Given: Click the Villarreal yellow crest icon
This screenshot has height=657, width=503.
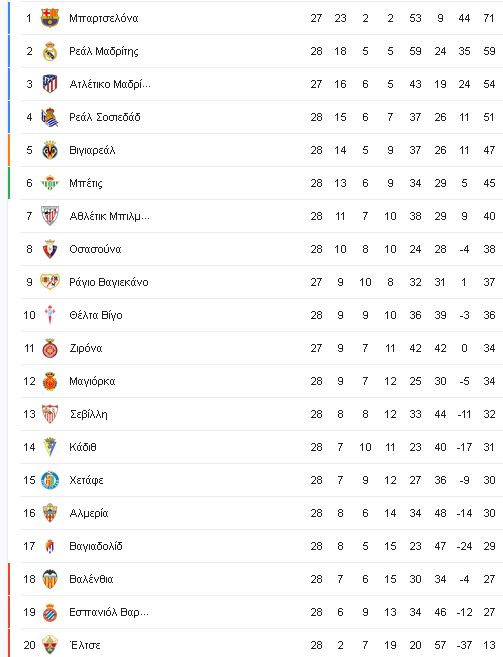Looking at the screenshot, I should pyautogui.click(x=50, y=150).
